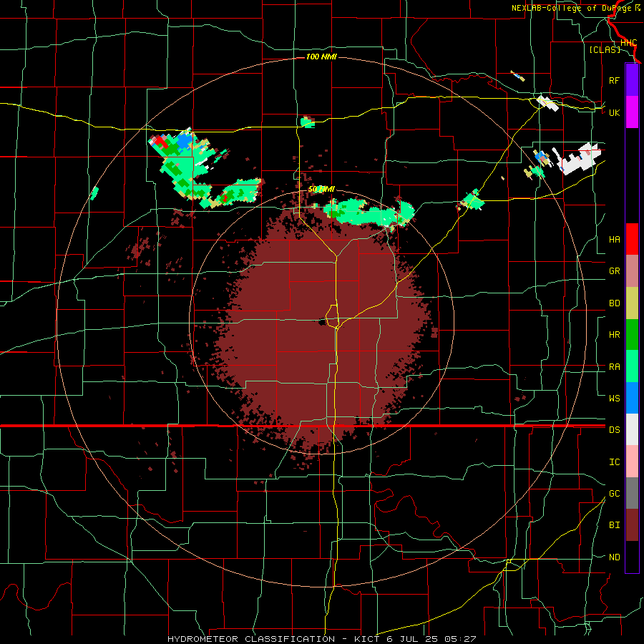Click the brown BI legend swatch
This screenshot has width=644, height=644.
pos(632,525)
